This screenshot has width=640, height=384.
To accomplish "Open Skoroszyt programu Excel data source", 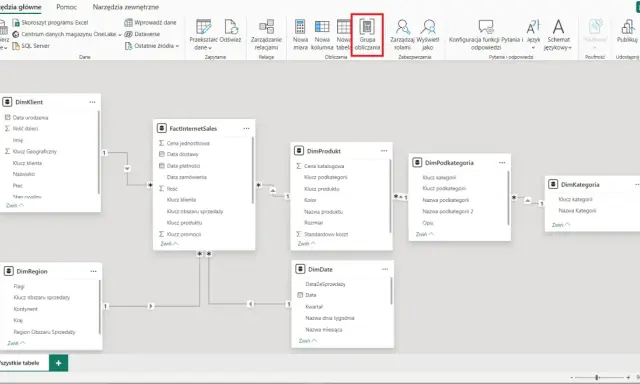I will tap(50, 22).
